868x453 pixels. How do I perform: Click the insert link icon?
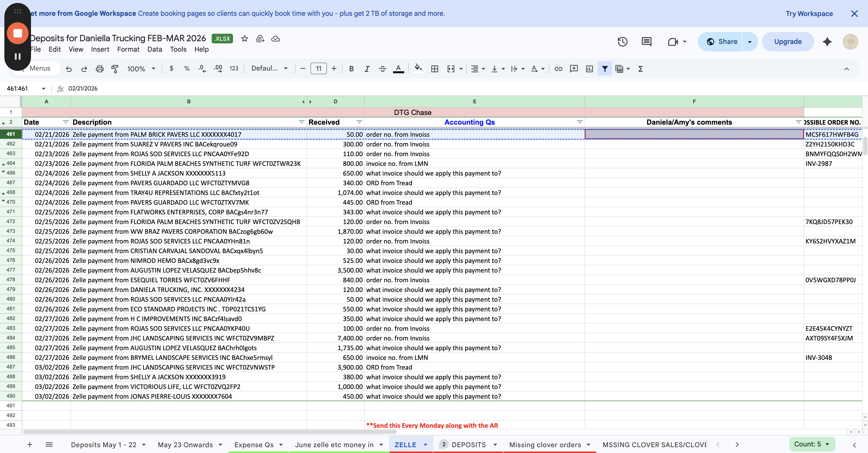(x=558, y=69)
